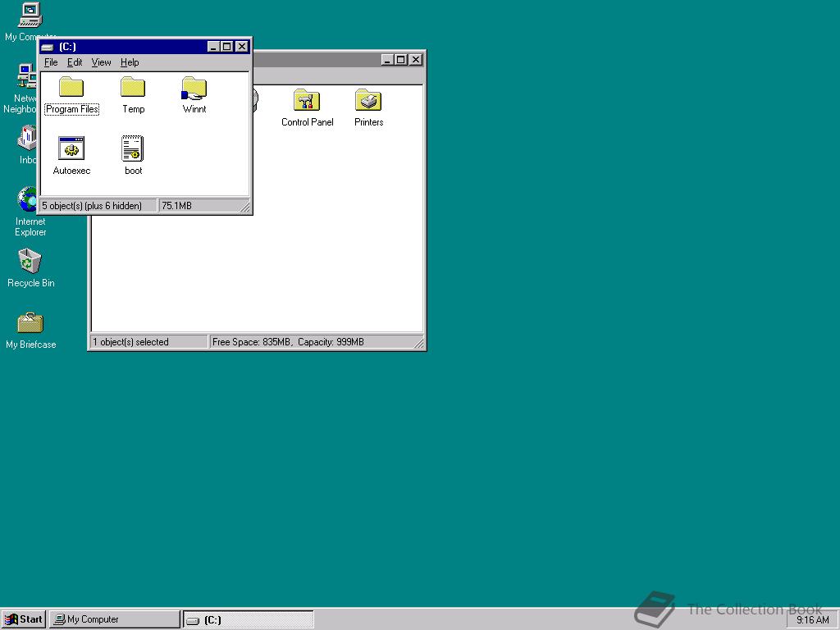Open the Edit menu
840x630 pixels.
click(74, 62)
